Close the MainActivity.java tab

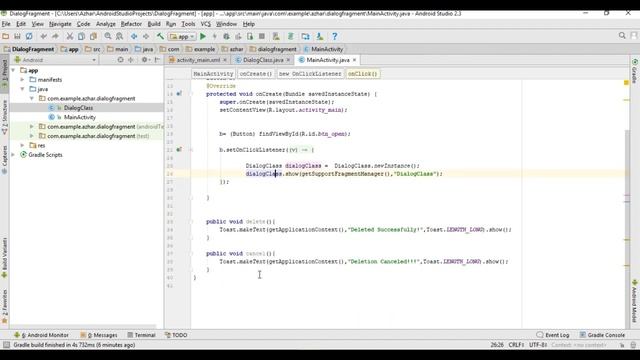point(354,60)
